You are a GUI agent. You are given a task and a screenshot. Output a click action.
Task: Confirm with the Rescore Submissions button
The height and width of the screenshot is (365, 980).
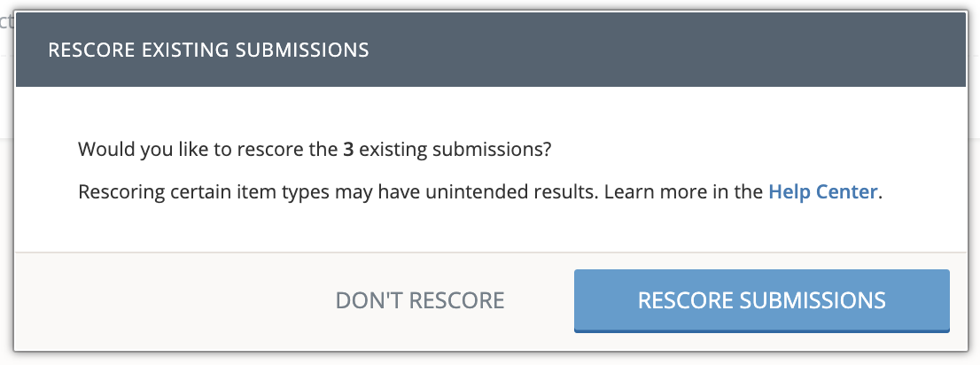pos(761,300)
